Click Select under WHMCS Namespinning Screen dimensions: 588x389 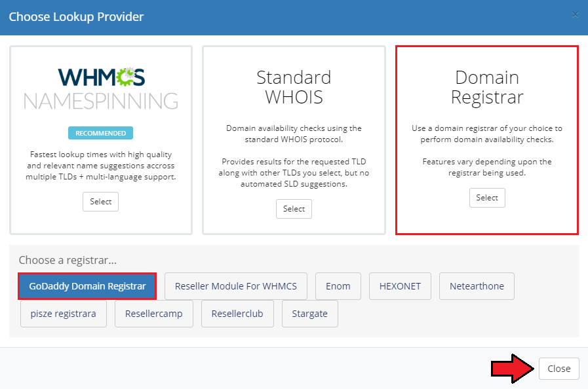[x=100, y=202]
